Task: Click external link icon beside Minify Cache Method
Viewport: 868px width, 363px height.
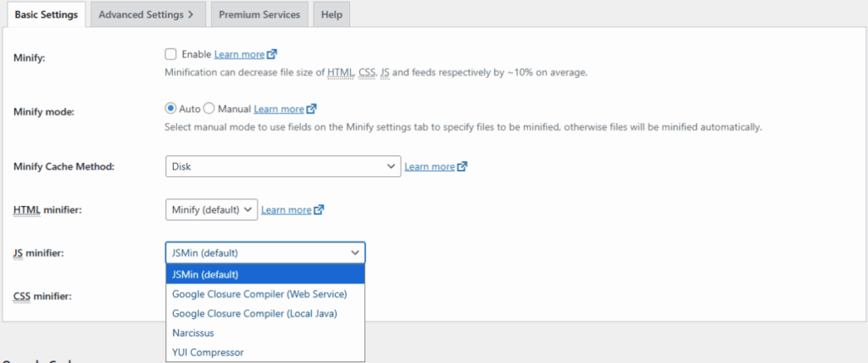Action: pos(462,166)
